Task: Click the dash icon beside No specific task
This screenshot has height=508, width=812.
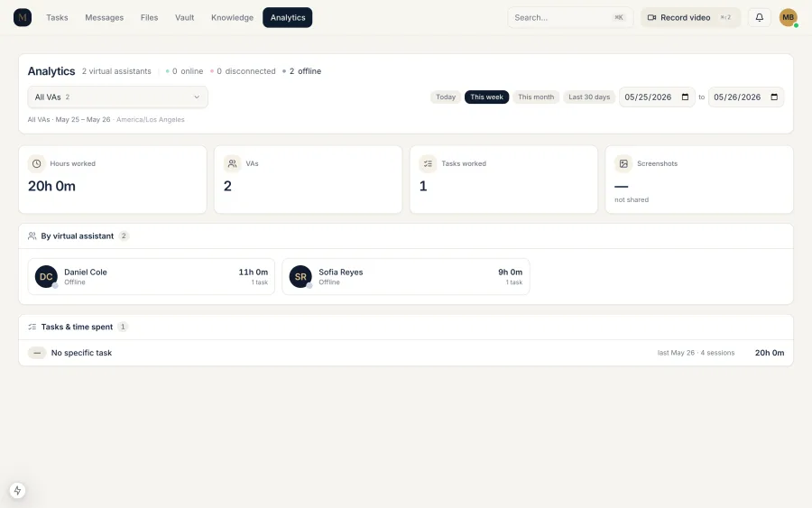Action: [37, 353]
